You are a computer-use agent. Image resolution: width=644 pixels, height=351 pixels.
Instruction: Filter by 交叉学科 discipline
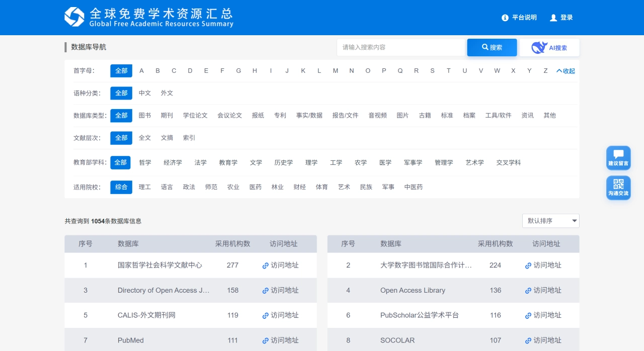[x=509, y=162]
